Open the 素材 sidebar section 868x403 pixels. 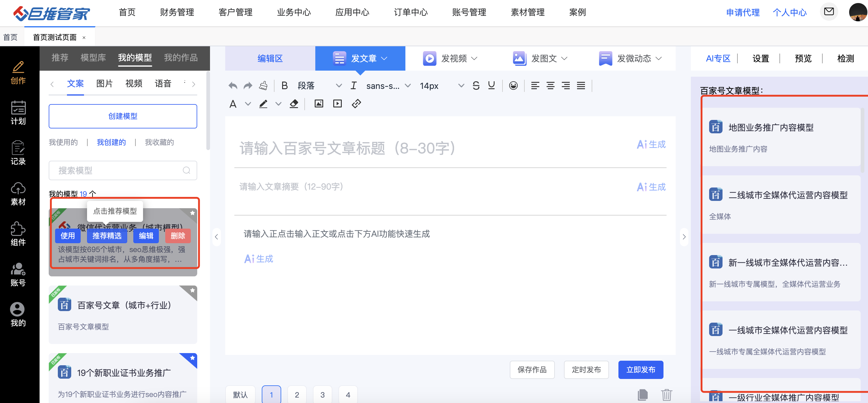click(x=18, y=194)
